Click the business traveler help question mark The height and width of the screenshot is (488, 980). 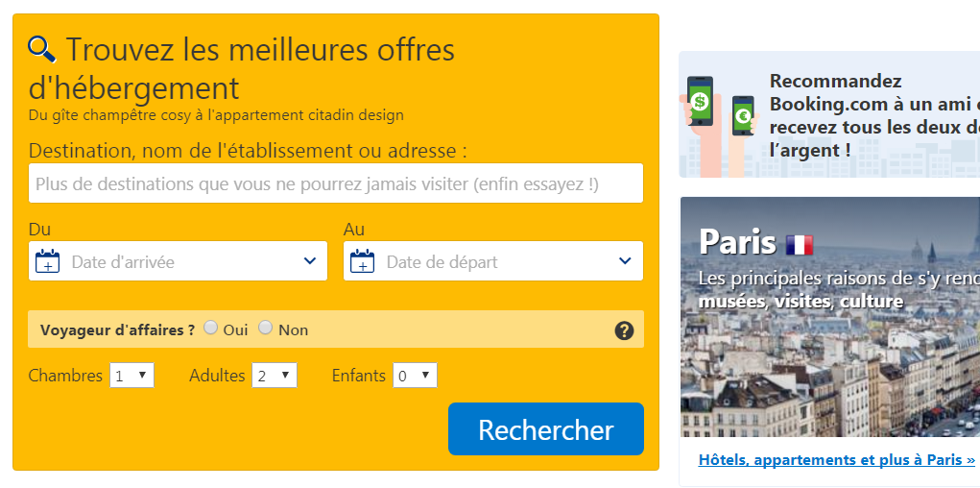(x=624, y=330)
